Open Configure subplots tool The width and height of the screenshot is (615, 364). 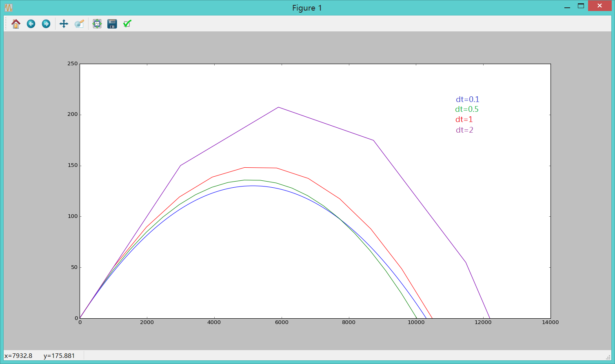[97, 24]
